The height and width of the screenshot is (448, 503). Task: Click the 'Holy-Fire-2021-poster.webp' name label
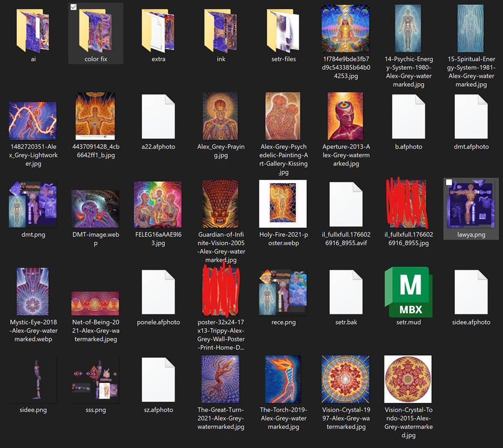click(x=283, y=238)
